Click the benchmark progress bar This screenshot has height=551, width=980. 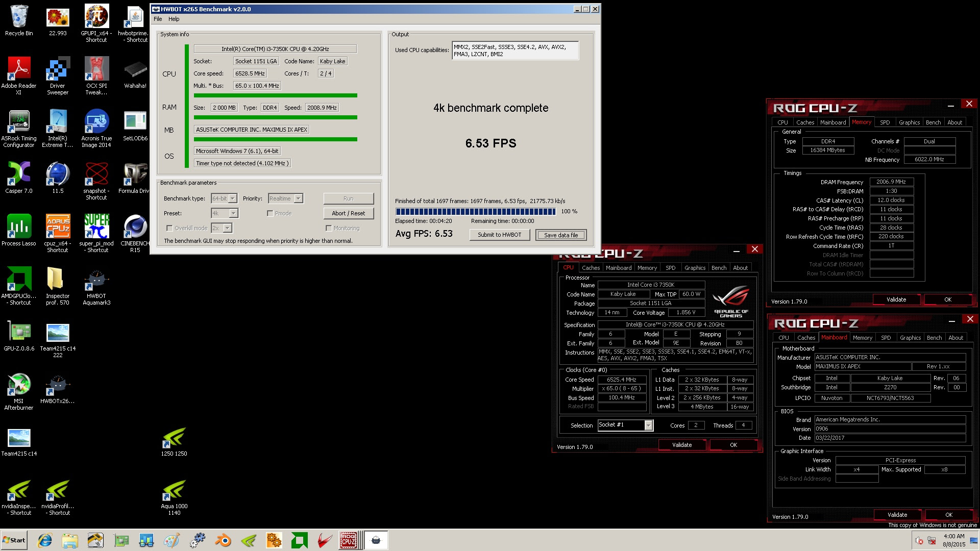[x=476, y=211]
